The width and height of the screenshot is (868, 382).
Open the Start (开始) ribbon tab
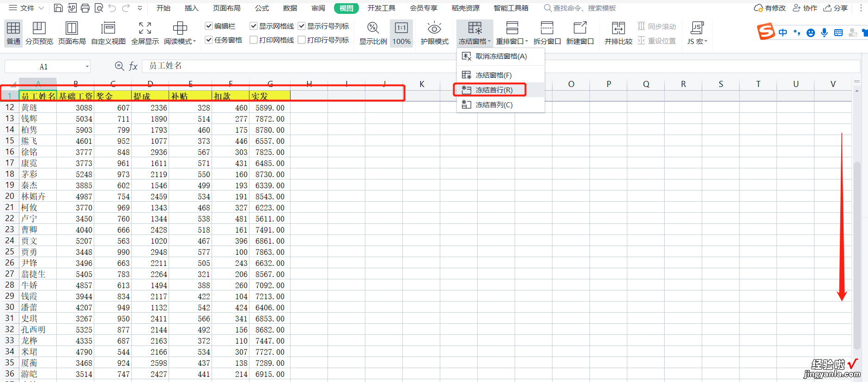pos(164,8)
